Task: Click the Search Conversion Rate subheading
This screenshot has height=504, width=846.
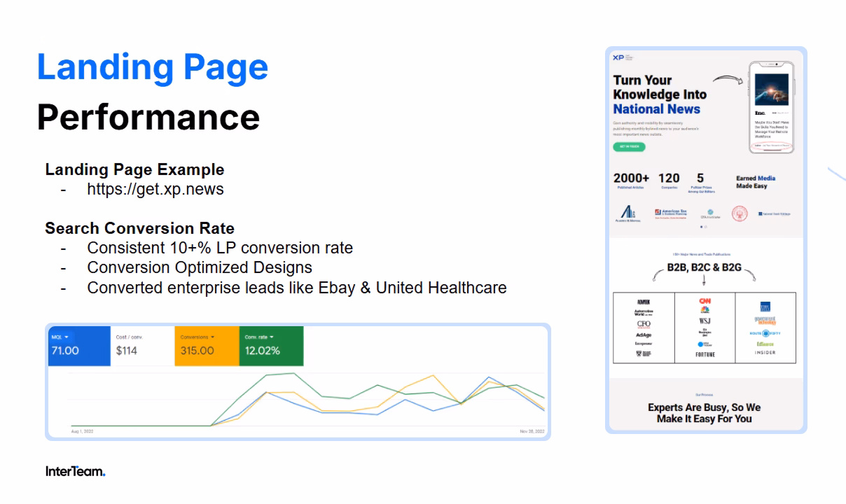Action: click(x=139, y=228)
